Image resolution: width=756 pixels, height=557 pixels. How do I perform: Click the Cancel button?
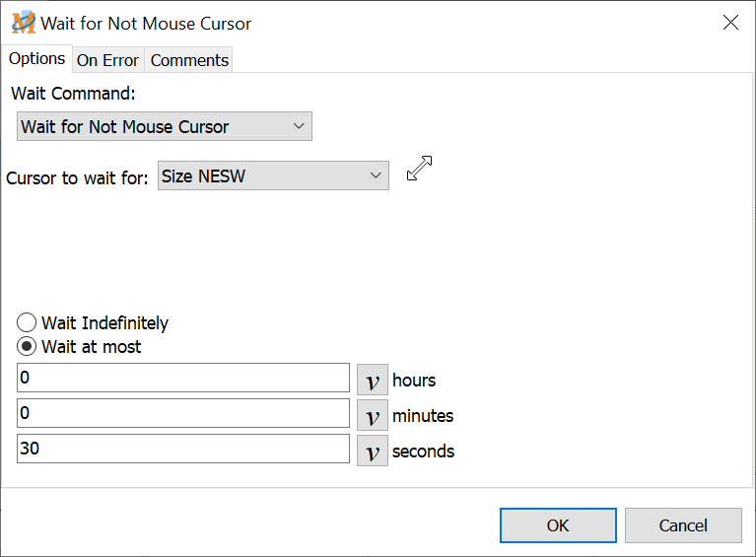(683, 525)
